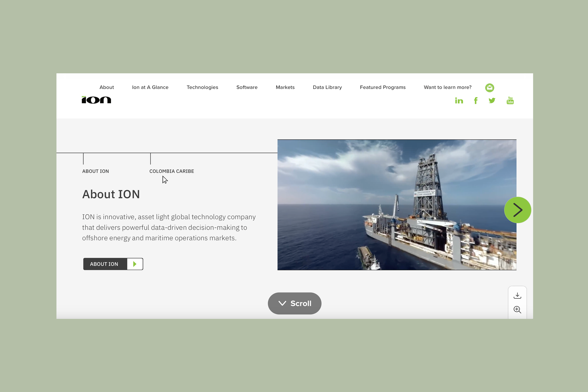The height and width of the screenshot is (392, 588).
Task: Click the download icon
Action: [517, 296]
